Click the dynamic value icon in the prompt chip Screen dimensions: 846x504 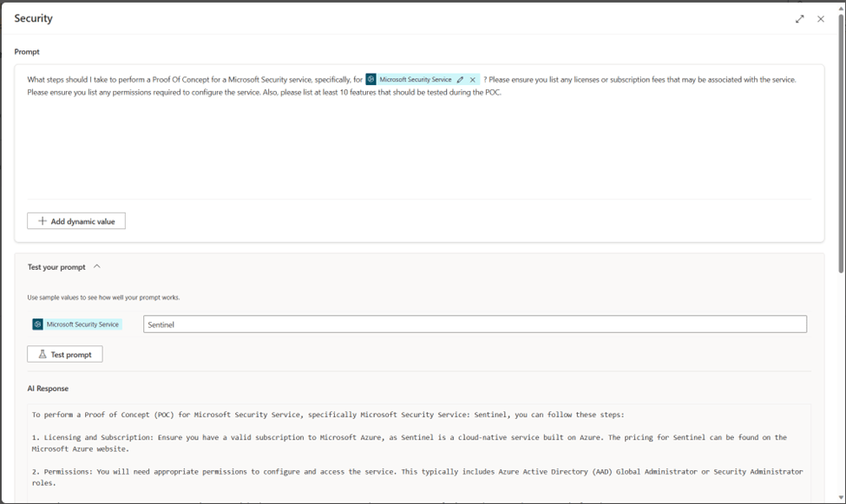371,80
